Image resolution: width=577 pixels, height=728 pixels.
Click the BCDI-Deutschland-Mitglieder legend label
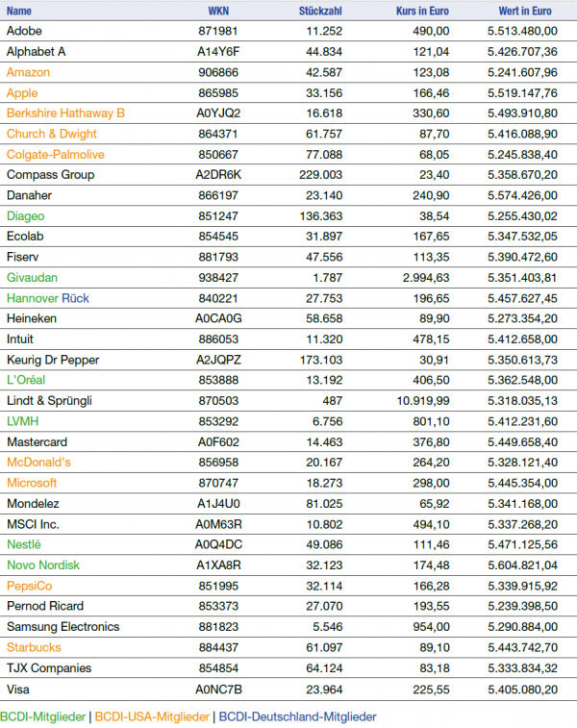coord(297,716)
